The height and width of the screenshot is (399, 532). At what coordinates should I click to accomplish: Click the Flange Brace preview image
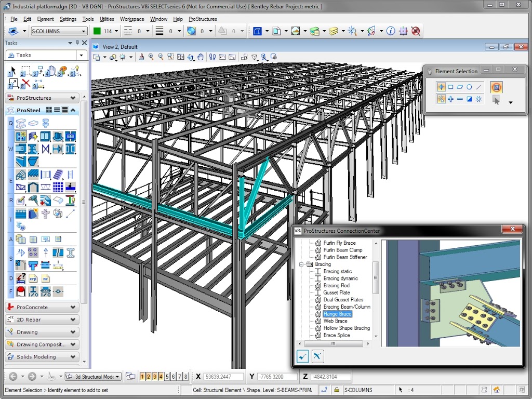pos(450,293)
